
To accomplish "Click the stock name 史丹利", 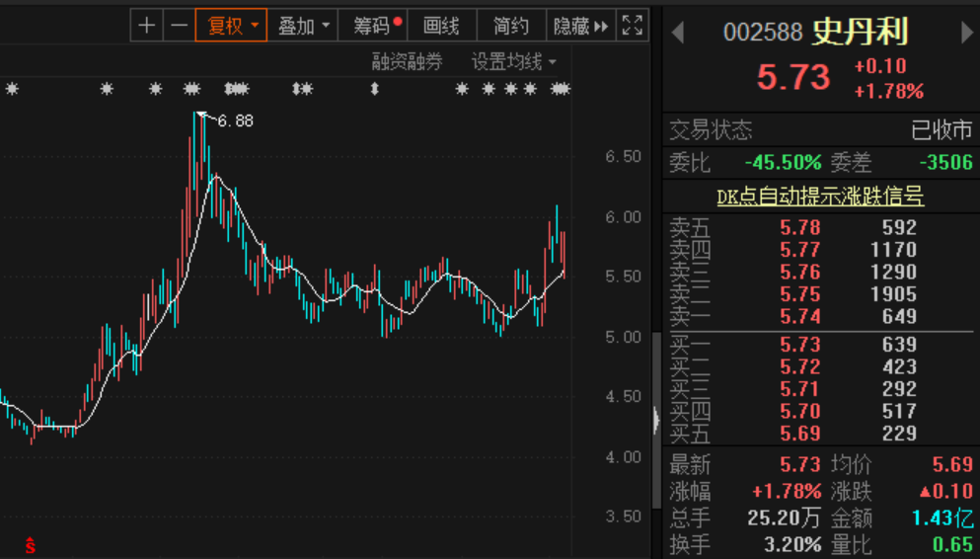I will point(860,32).
